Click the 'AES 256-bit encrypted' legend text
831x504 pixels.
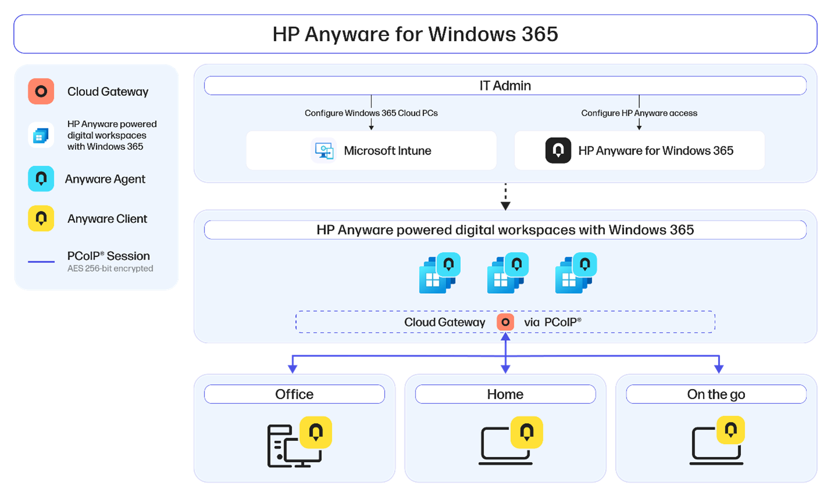tap(110, 269)
